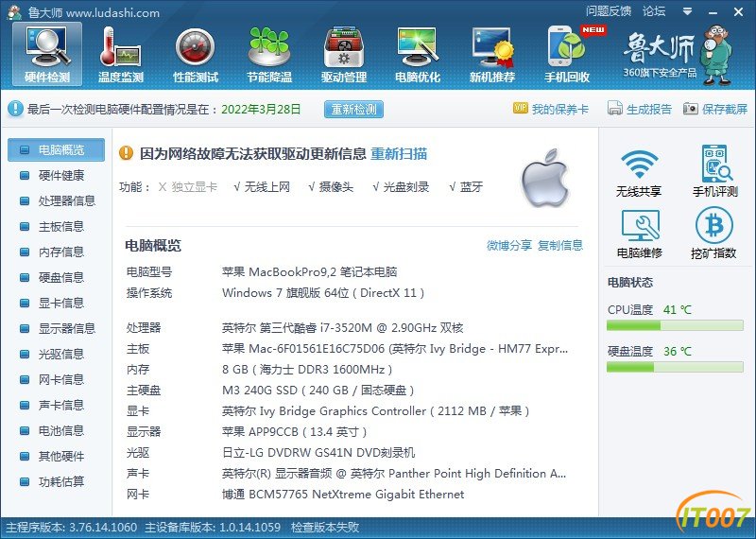Open the 驱动管理 driver management icon
Screen dimensions: 756x539
(344, 55)
